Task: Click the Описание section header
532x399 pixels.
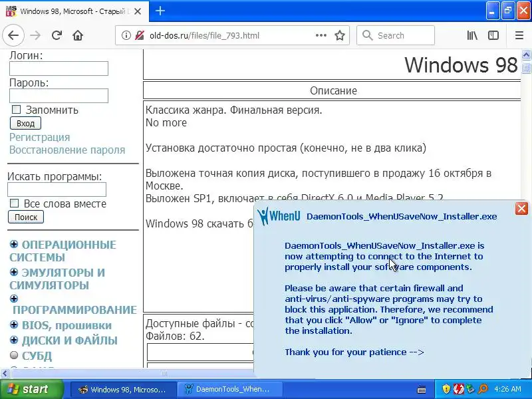Action: [x=333, y=90]
